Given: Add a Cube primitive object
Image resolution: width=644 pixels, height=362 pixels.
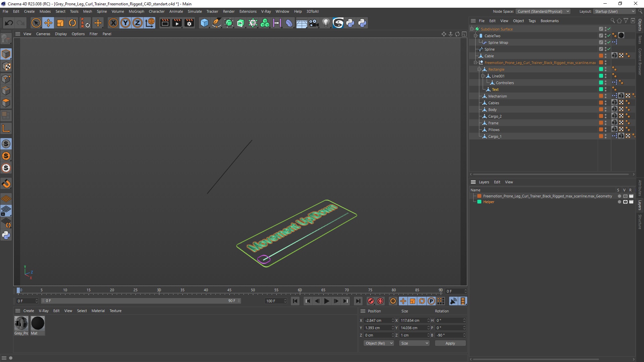Looking at the screenshot, I should (204, 23).
